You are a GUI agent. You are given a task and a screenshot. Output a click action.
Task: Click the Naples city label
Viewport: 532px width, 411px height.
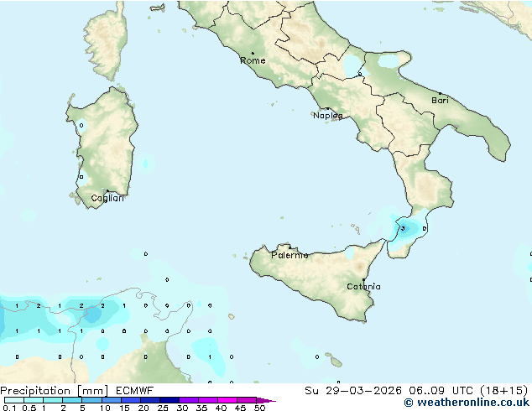(328, 116)
